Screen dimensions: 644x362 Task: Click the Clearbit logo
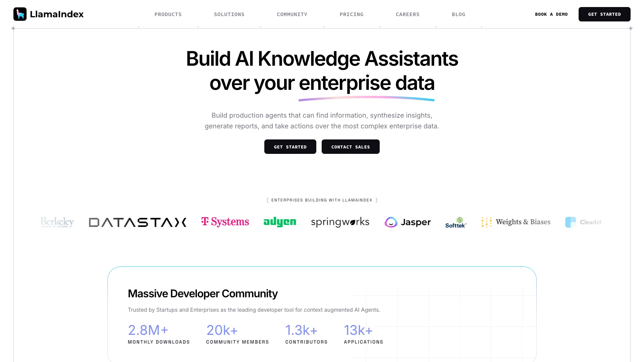[583, 222]
